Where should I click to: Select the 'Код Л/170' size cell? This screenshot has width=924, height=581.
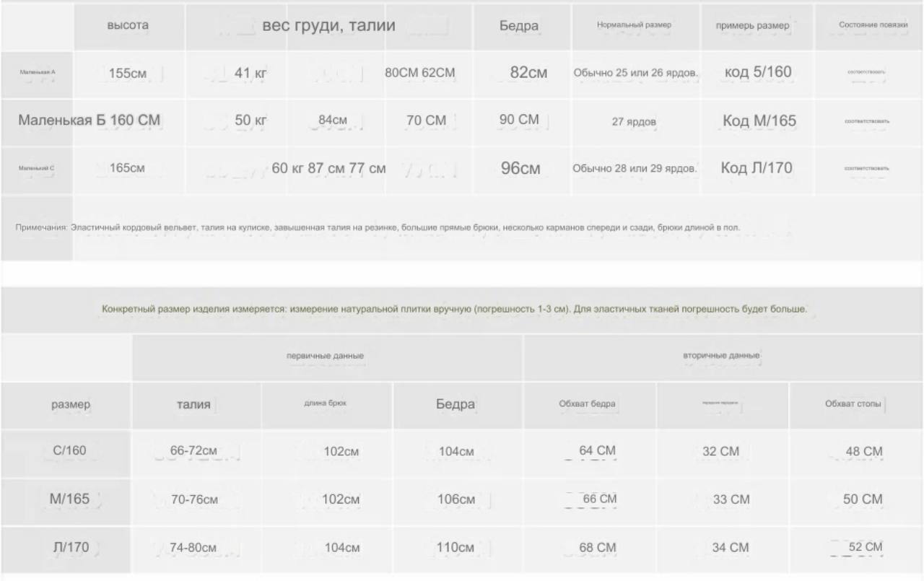pos(757,168)
